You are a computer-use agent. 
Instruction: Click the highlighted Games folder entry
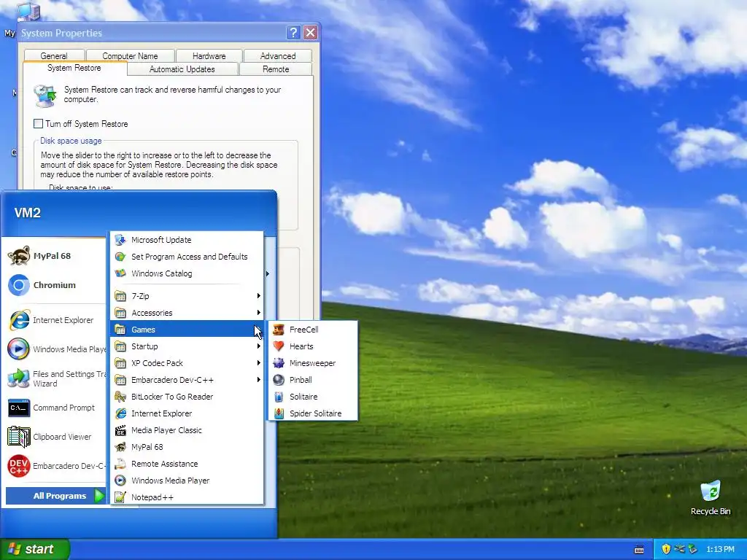pos(187,330)
